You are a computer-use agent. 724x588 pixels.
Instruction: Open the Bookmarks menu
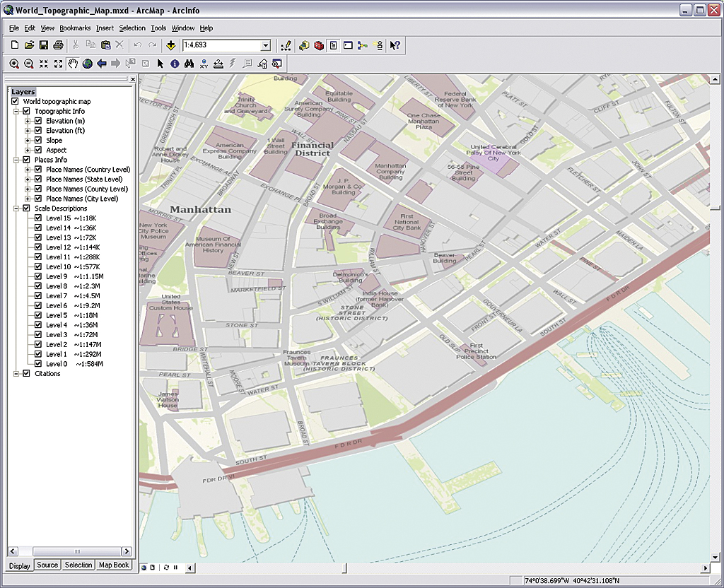75,28
